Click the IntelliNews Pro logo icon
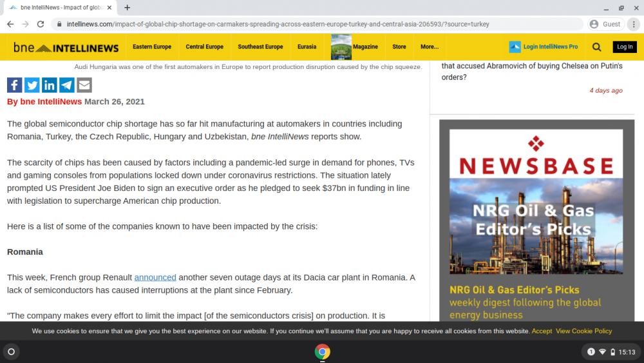 pyautogui.click(x=515, y=47)
